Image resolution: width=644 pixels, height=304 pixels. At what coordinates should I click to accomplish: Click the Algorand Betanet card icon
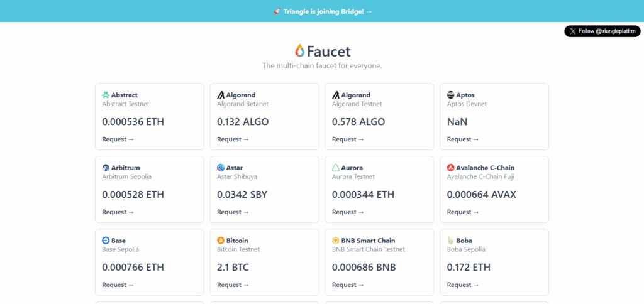(x=221, y=95)
